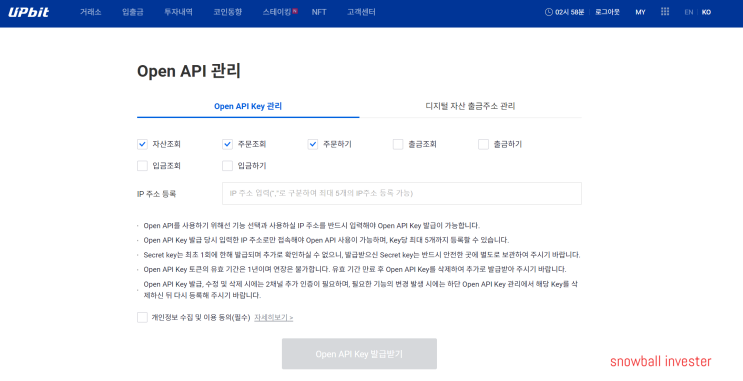Open the 투자내역 menu
The height and width of the screenshot is (381, 743).
[x=178, y=12]
